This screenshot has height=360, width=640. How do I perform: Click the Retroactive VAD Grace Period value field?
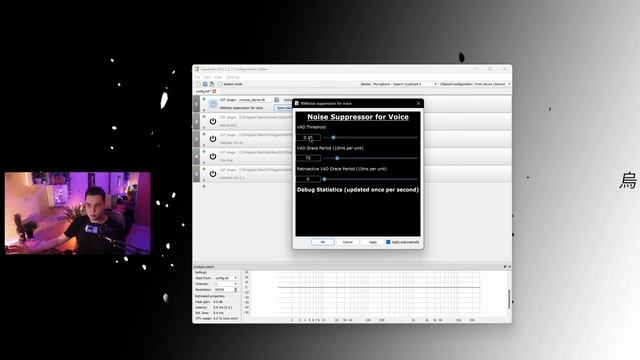click(x=309, y=179)
